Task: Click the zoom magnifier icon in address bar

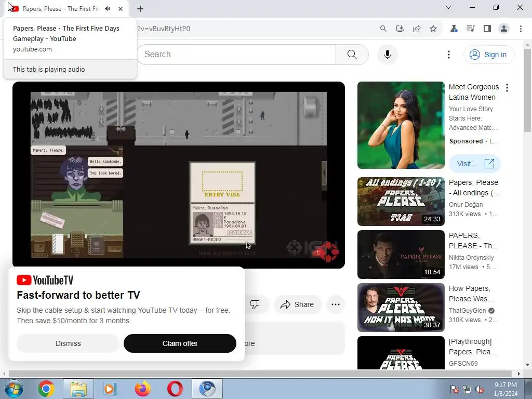Action: click(x=383, y=29)
